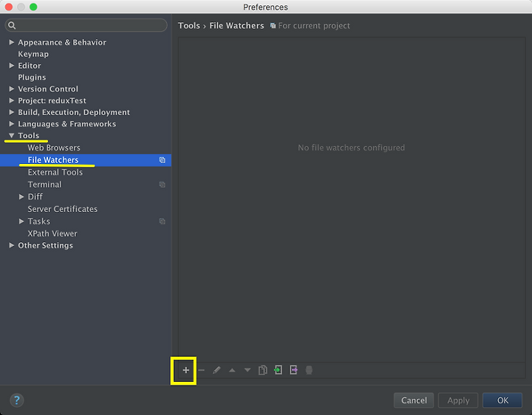Focus the preferences search field

(86, 25)
